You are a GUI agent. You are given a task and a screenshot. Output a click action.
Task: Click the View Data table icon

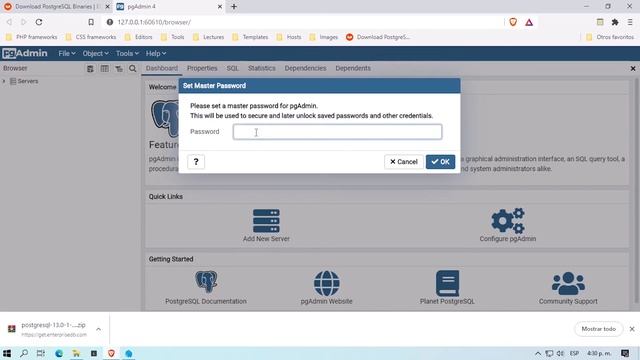104,69
